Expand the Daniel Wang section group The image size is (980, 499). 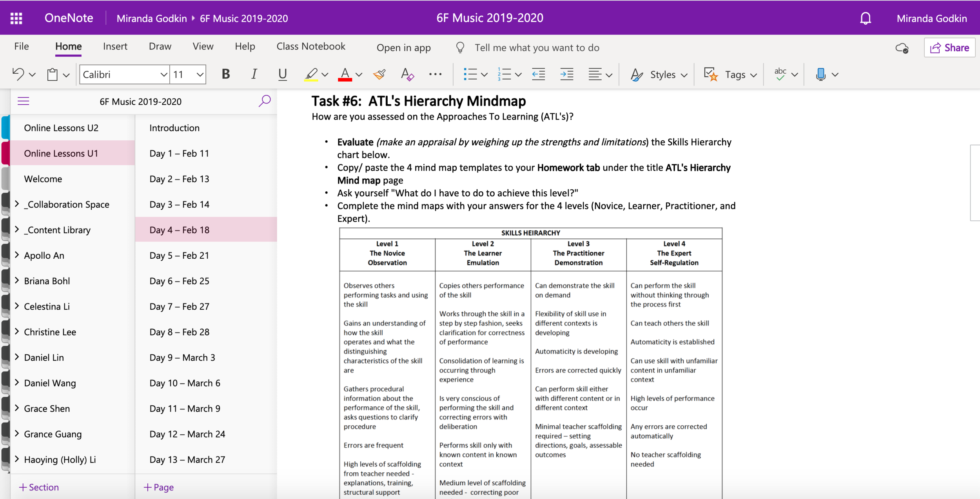17,382
